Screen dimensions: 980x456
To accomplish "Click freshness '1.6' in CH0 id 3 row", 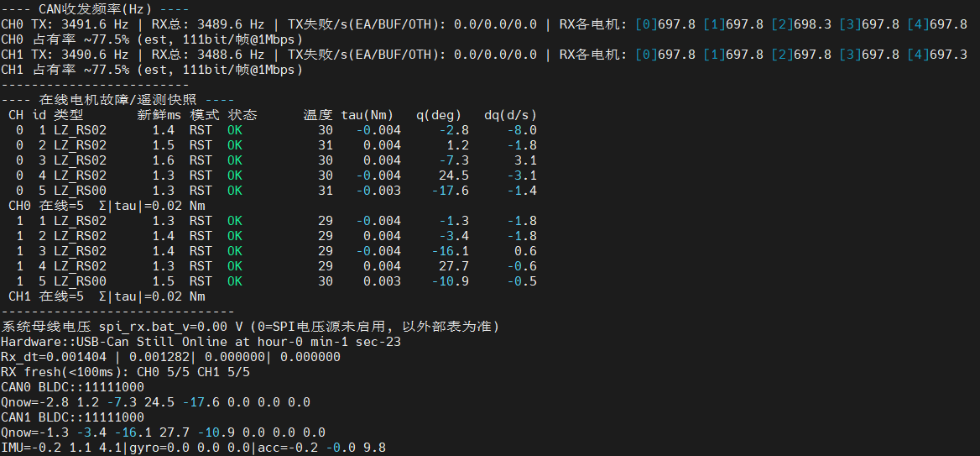I will [x=163, y=160].
